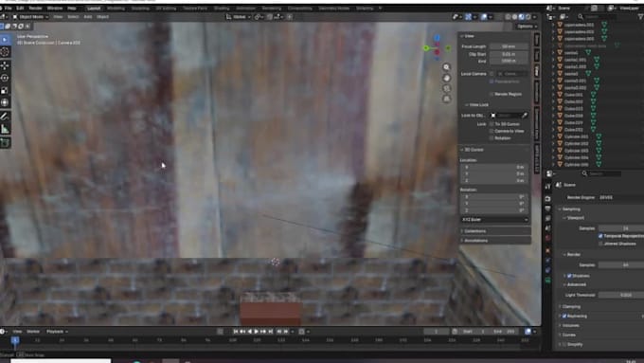Viewport: 644px width, 363px height.
Task: Select the Cursor tool in the left toolbar
Action: (5, 52)
